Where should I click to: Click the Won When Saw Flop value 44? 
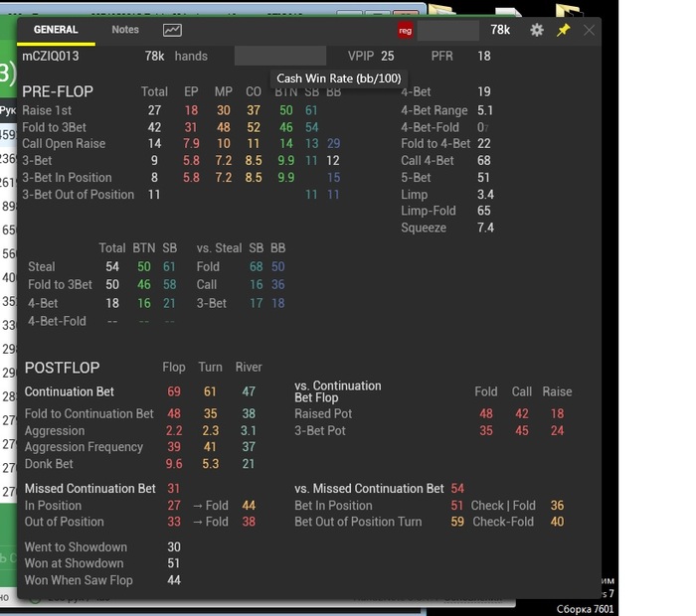click(x=174, y=580)
